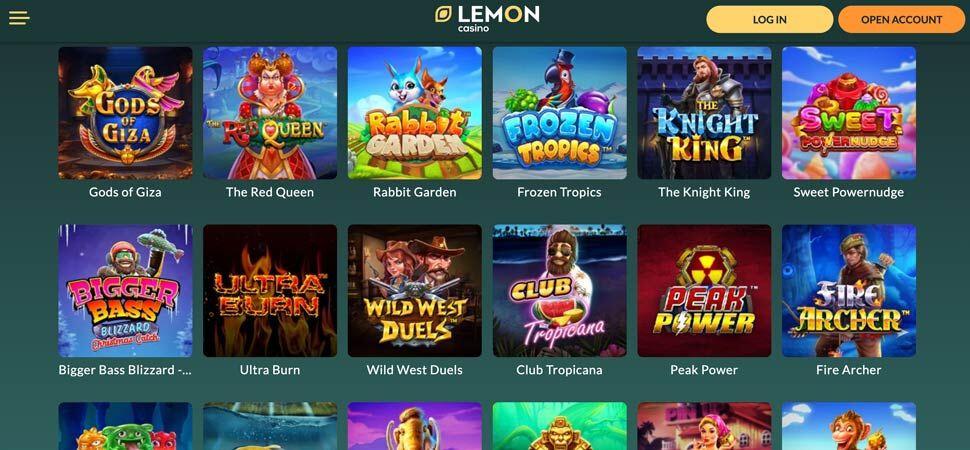Open the hamburger menu icon
The width and height of the screenshot is (970, 450).
pos(19,18)
